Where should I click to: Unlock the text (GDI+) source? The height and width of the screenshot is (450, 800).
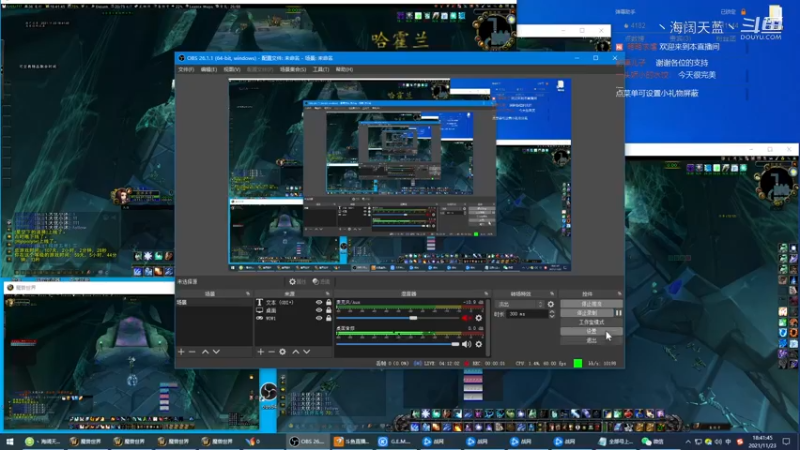pos(329,303)
